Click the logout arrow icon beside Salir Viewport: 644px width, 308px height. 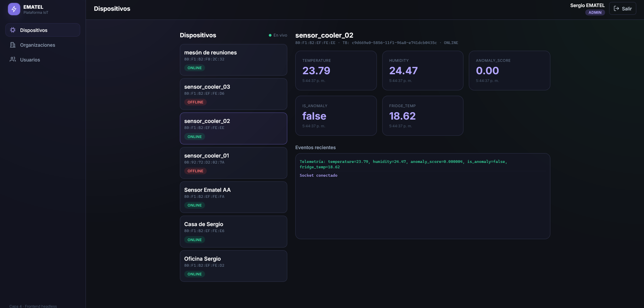(616, 9)
